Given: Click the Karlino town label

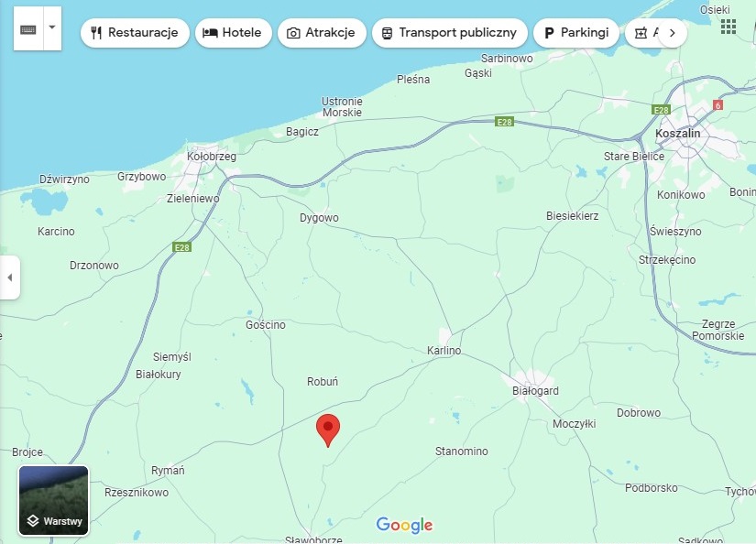Looking at the screenshot, I should (x=444, y=350).
